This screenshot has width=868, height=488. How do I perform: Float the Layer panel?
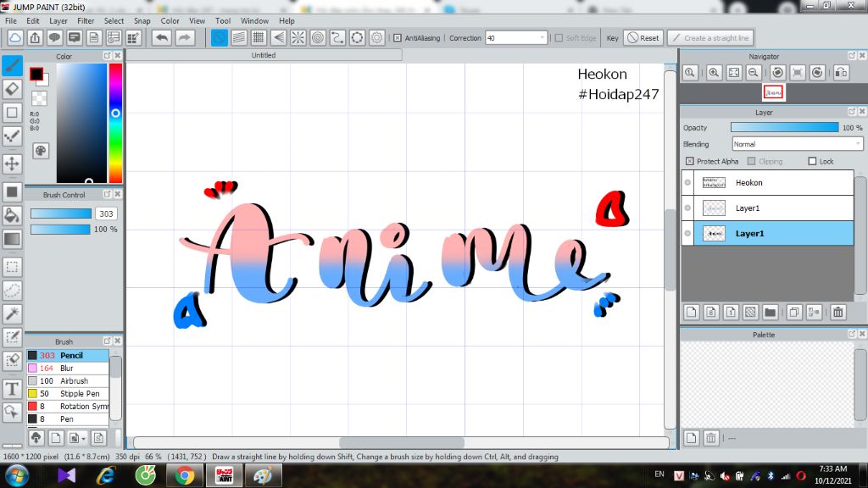[851, 112]
